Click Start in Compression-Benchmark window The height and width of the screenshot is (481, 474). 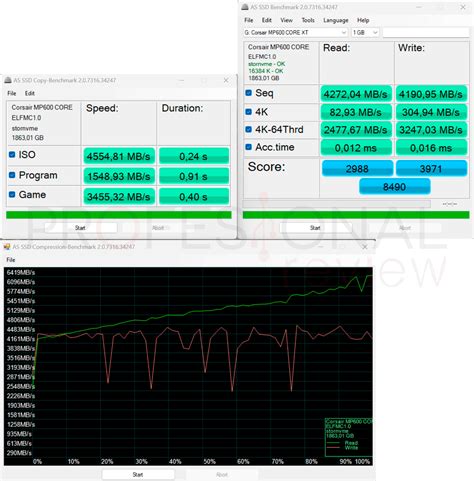[x=138, y=474]
